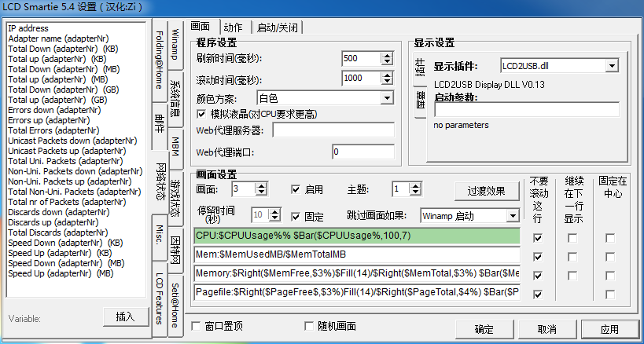
Task: Open the 跳过画面如果 Winamp dropdown
Action: pos(513,215)
